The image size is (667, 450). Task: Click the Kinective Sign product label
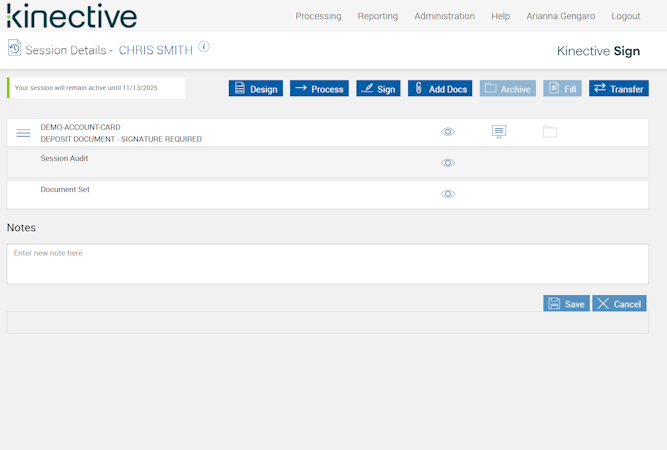(598, 51)
